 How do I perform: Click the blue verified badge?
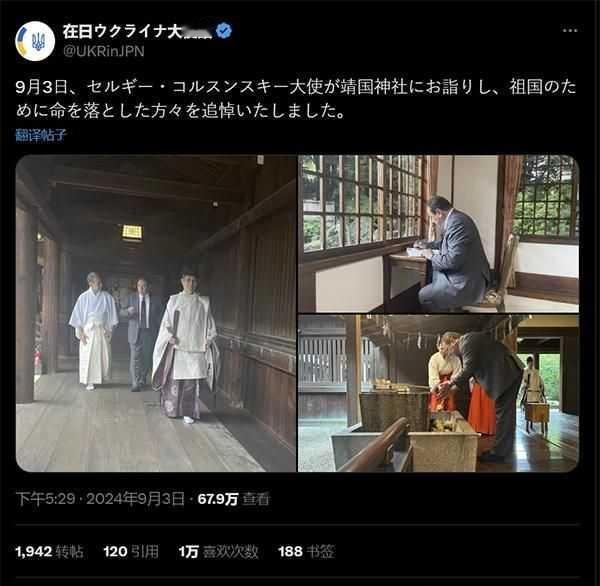click(x=224, y=31)
